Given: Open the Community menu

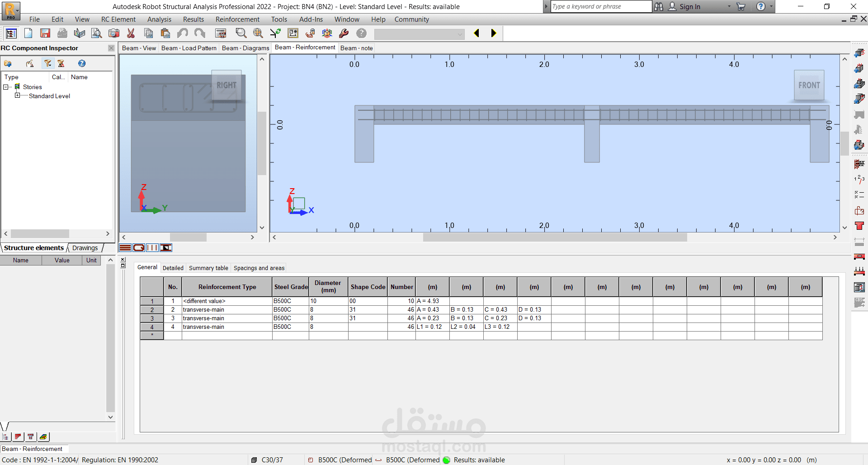Looking at the screenshot, I should [x=411, y=19].
